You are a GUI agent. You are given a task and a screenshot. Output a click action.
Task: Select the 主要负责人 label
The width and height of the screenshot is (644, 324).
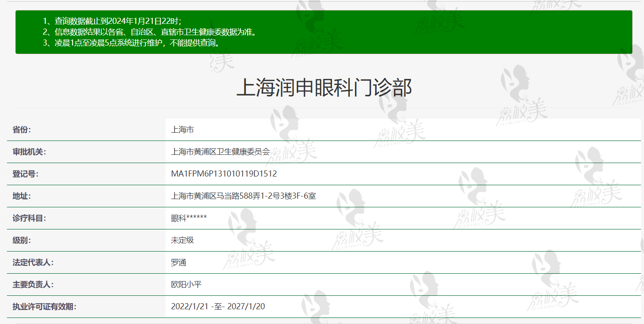pyautogui.click(x=33, y=284)
